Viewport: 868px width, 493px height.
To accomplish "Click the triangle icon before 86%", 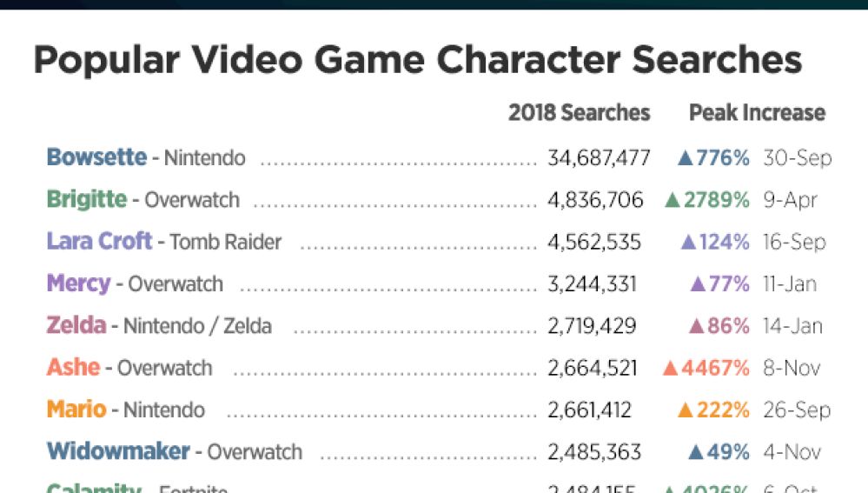I will tap(696, 326).
